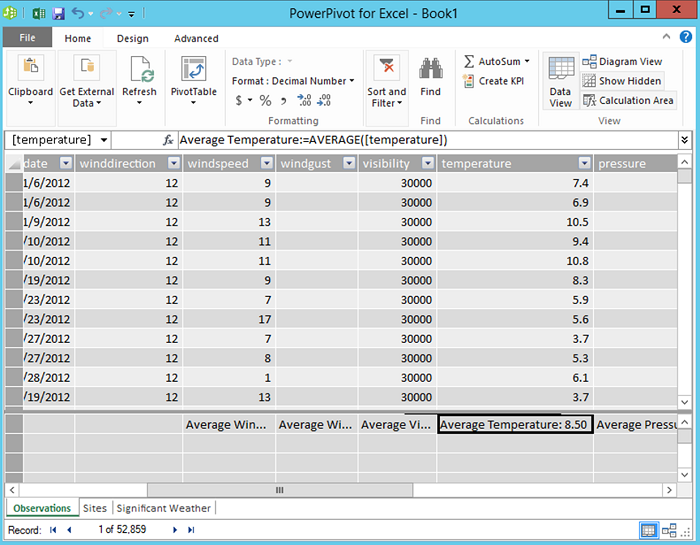Toggle Show Hidden columns
The image size is (700, 545).
tap(622, 81)
